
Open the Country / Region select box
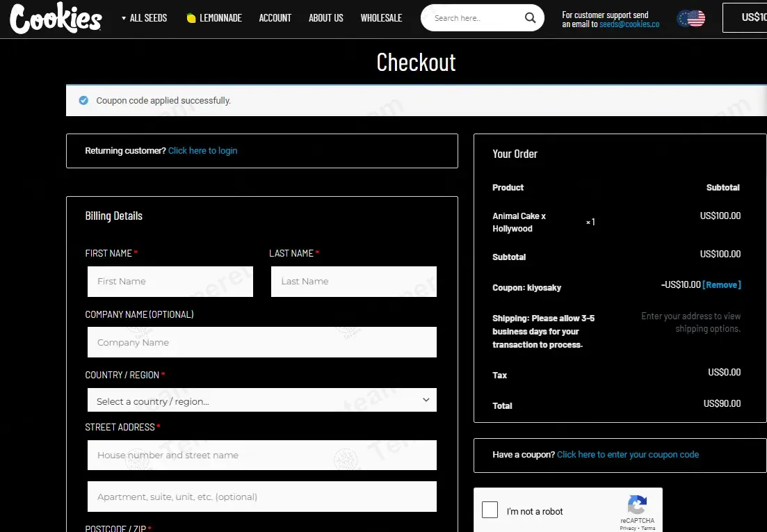[261, 400]
